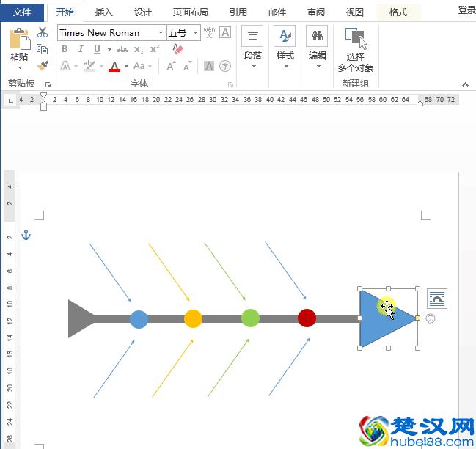Click the Copy icon in clipboard group

coord(43,49)
